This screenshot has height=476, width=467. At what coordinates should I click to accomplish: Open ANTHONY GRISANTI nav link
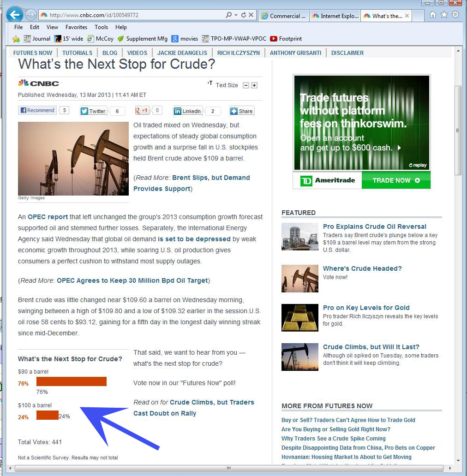coord(295,53)
